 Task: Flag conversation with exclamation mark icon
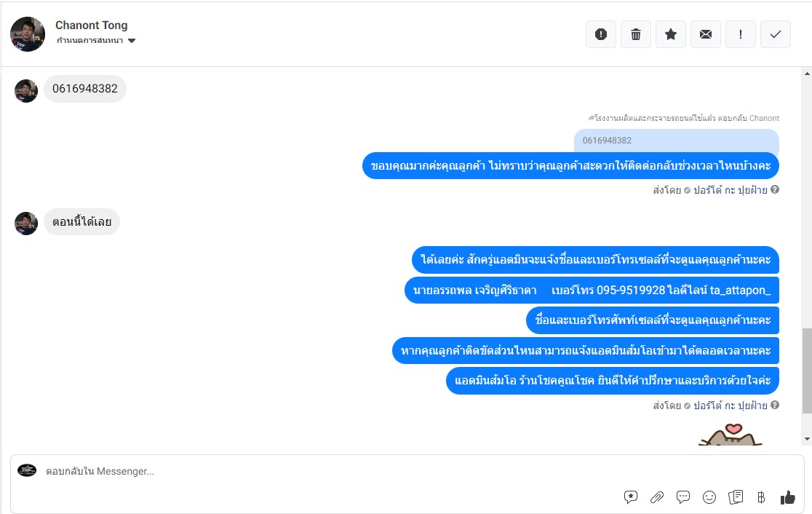click(x=741, y=34)
